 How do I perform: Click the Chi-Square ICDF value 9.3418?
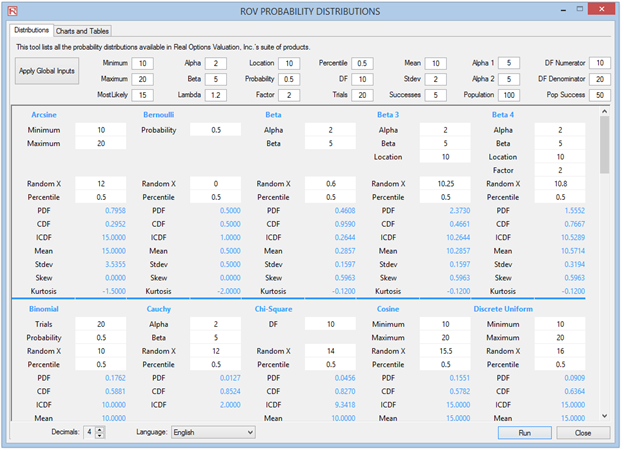click(x=345, y=405)
